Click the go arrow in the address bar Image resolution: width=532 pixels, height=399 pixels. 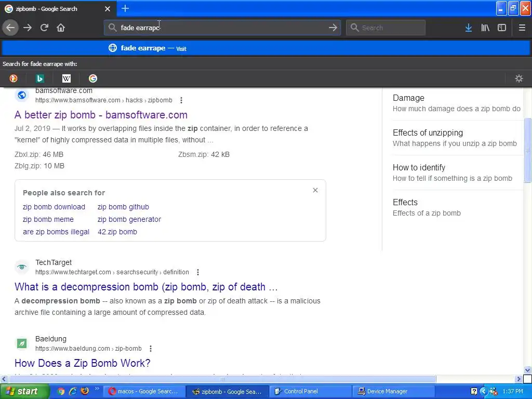[x=333, y=28]
